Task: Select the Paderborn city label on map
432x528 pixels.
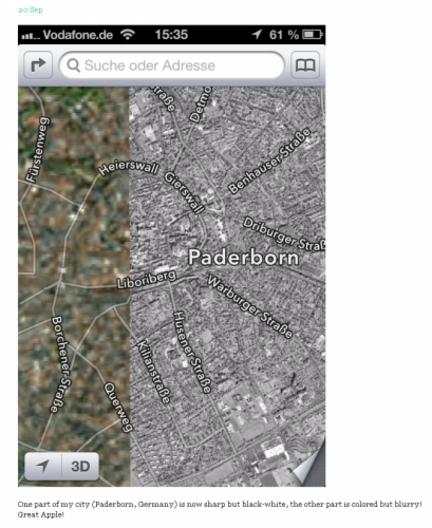Action: pyautogui.click(x=243, y=257)
